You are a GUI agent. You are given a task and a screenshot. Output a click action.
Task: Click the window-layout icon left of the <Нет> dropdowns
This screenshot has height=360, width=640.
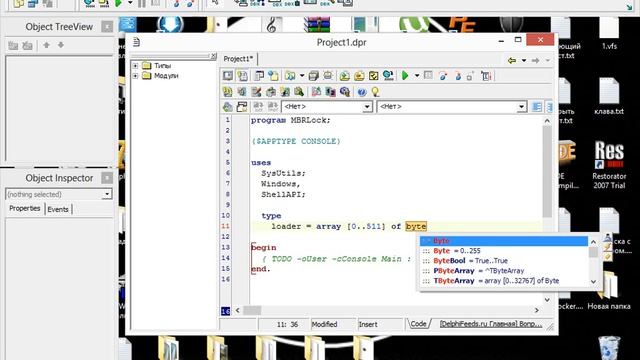[x=242, y=107]
